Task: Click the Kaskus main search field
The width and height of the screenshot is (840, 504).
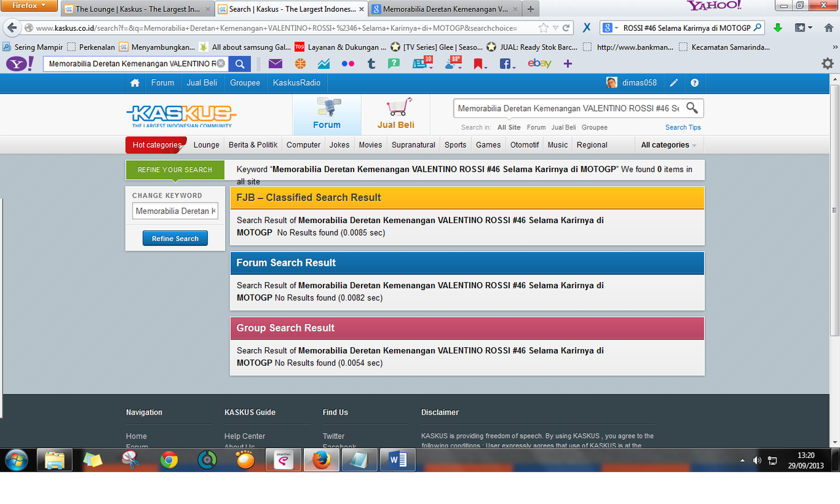Action: 568,108
